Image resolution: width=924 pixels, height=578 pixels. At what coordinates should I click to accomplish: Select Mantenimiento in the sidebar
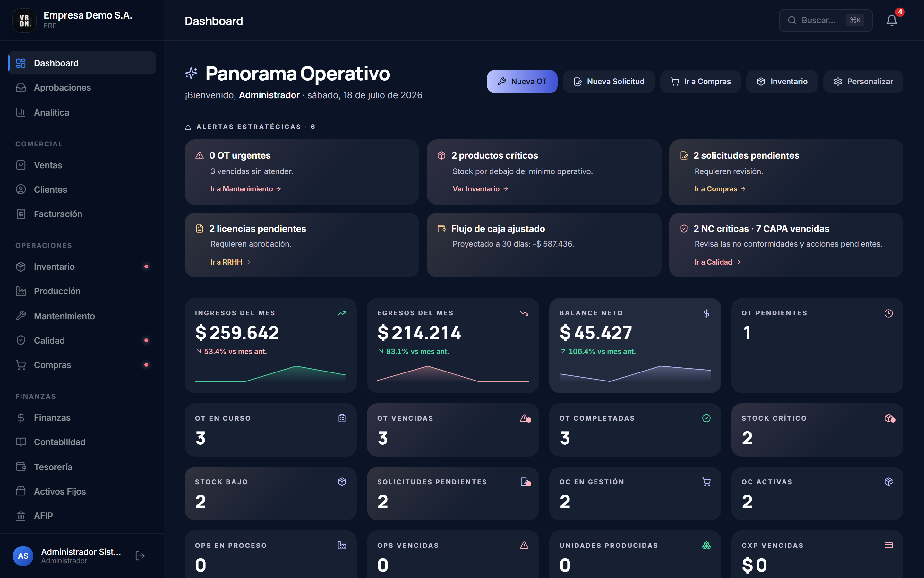82,316
